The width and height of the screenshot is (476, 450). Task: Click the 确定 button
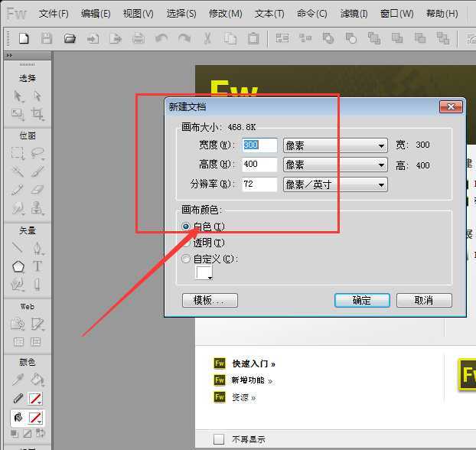pyautogui.click(x=362, y=300)
